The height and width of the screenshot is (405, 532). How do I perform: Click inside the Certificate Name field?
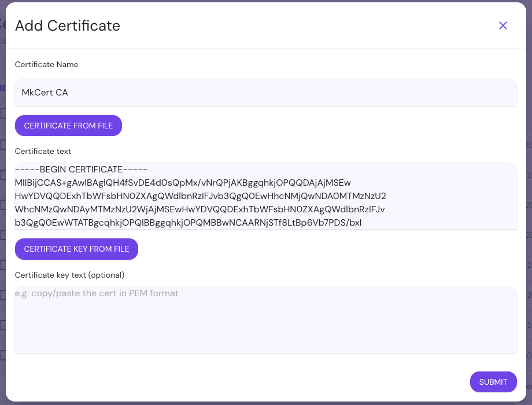(x=266, y=93)
